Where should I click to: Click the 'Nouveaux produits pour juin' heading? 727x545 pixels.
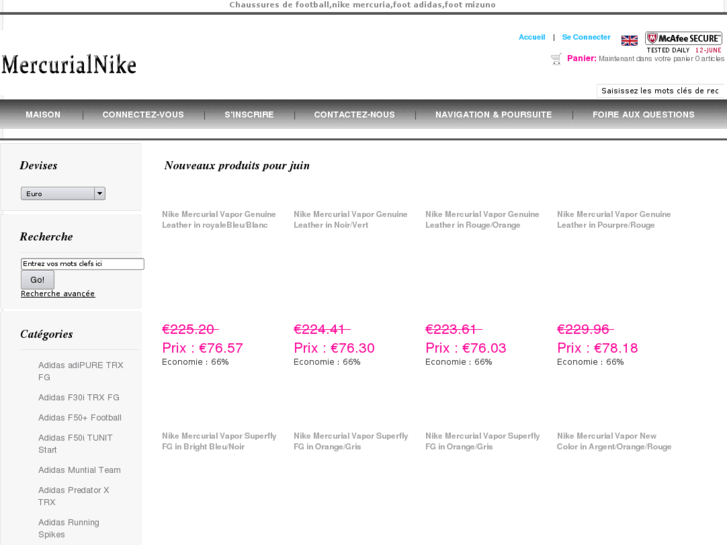click(x=237, y=166)
